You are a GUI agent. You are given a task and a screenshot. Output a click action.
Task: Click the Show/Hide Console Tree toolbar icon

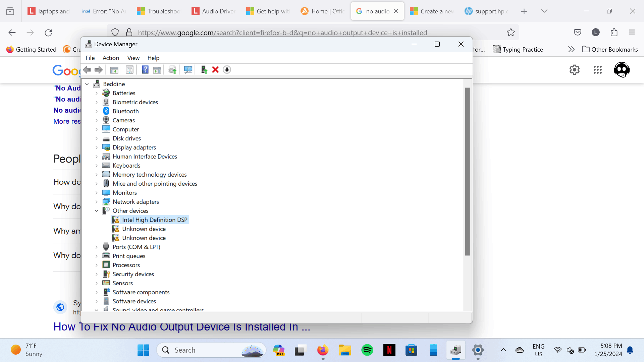114,69
